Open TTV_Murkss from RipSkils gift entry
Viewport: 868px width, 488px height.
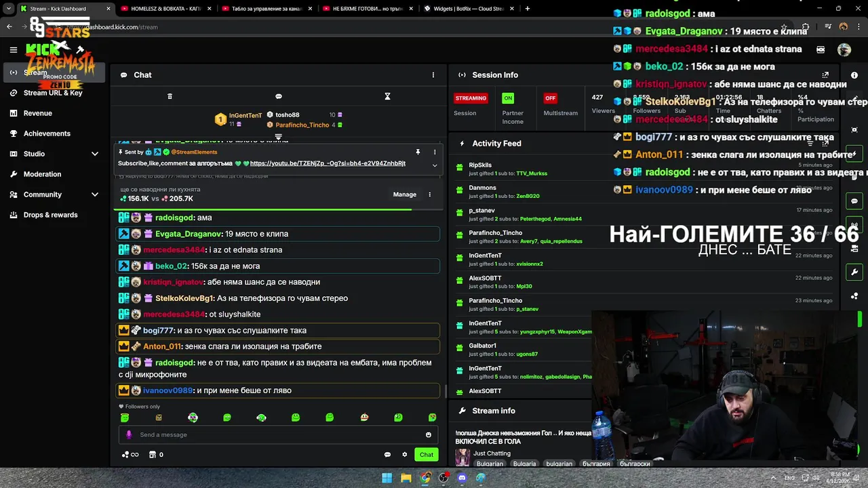(x=532, y=174)
